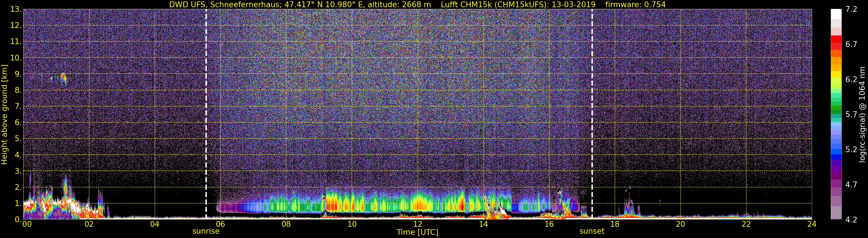868x238 pixels.
Task: Click the '16' time axis tick label
Action: click(x=549, y=224)
